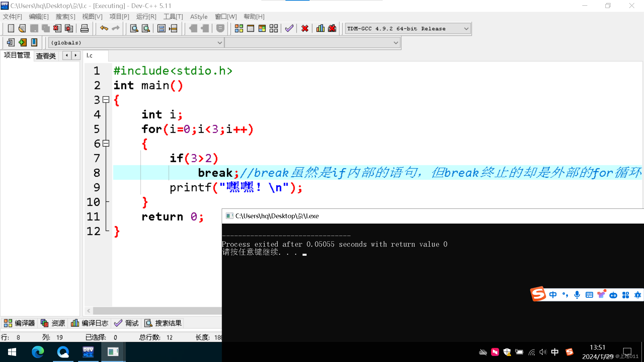Collapse the code fold at line 3

click(106, 100)
